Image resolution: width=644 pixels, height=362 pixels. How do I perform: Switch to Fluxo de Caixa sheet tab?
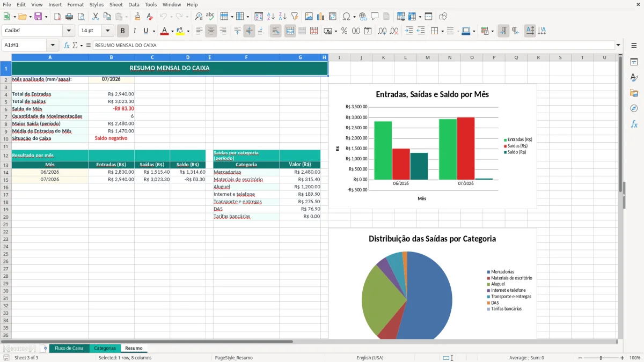(x=69, y=348)
